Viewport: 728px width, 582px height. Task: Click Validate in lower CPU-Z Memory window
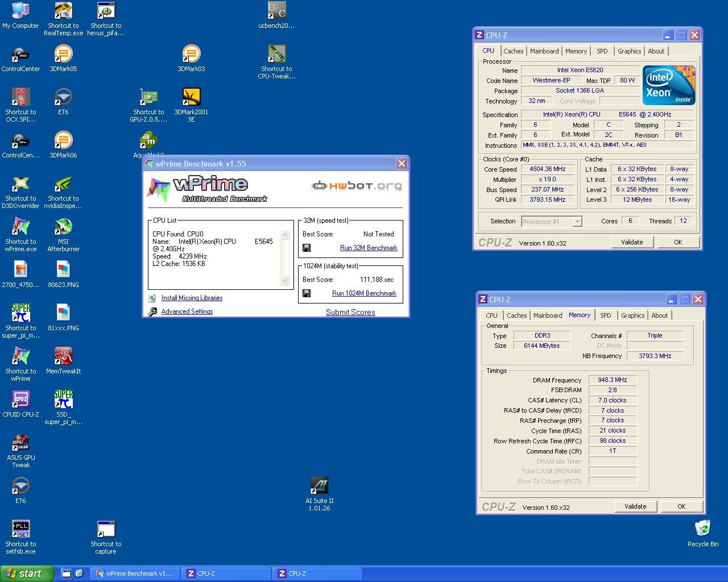tap(635, 506)
